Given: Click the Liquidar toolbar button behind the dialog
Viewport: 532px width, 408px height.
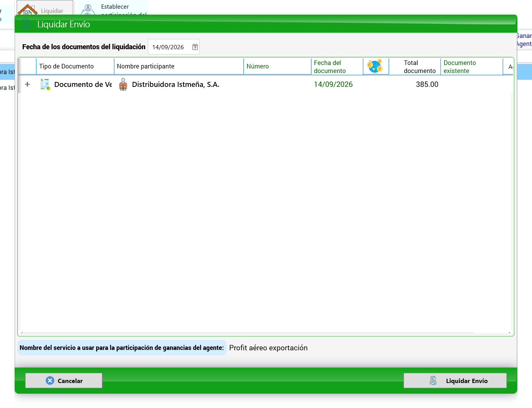Looking at the screenshot, I should pos(45,8).
